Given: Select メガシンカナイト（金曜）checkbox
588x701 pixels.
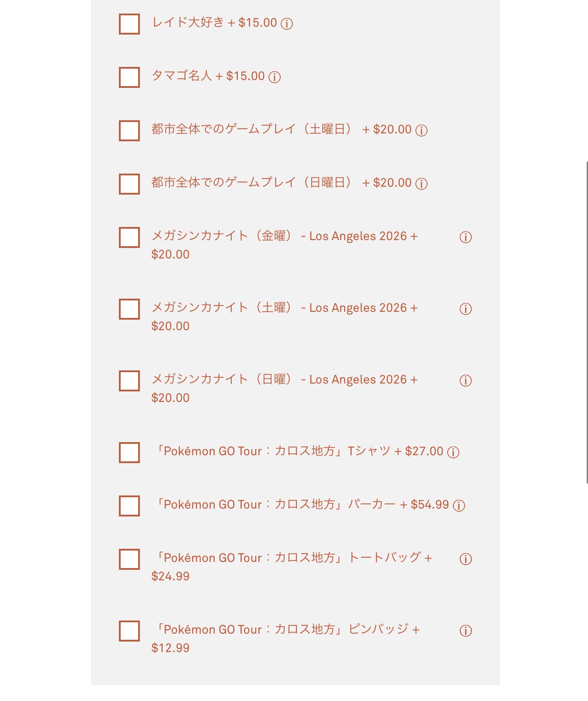Looking at the screenshot, I should coord(129,237).
